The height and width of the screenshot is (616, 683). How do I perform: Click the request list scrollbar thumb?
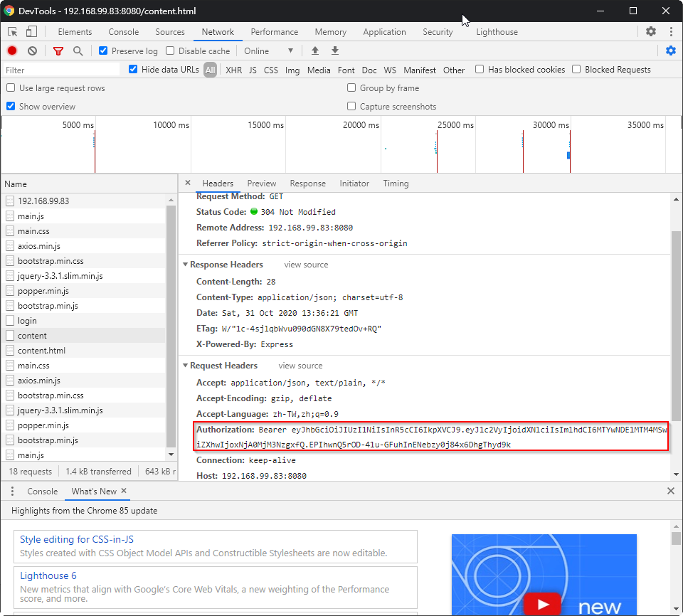(x=171, y=326)
